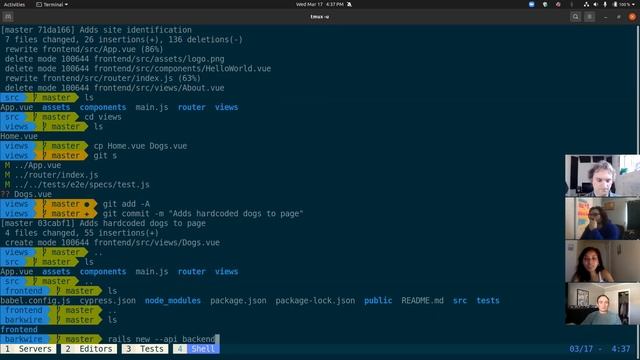The width and height of the screenshot is (640, 360).
Task: Click the bottom video thumbnail of man in gray
Action: coord(602,304)
